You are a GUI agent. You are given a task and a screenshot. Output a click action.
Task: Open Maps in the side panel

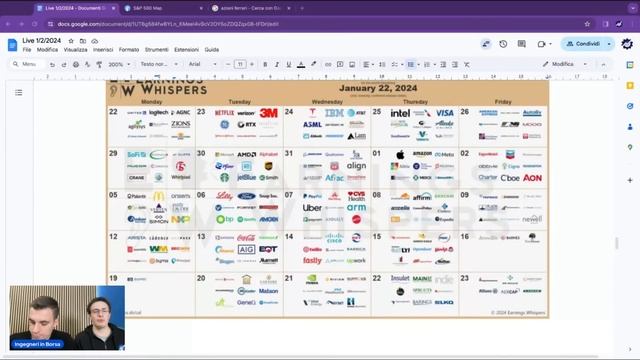(x=630, y=147)
